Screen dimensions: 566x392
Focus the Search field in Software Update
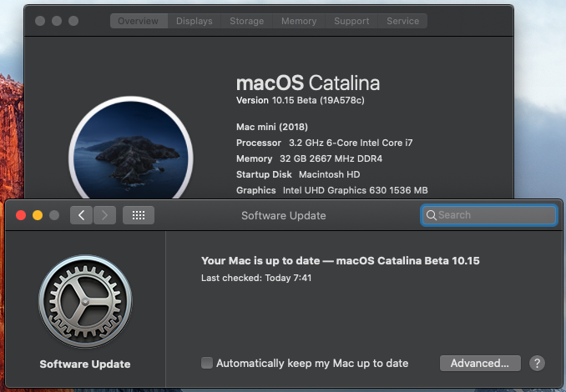(489, 215)
